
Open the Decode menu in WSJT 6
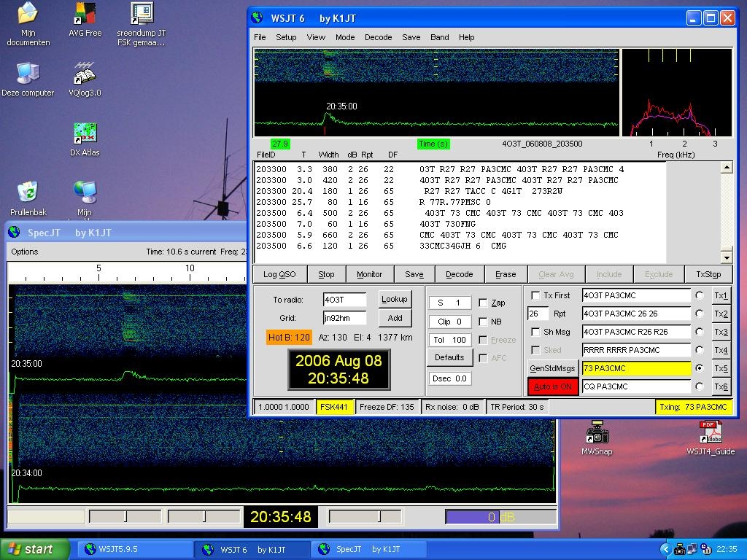tap(379, 37)
